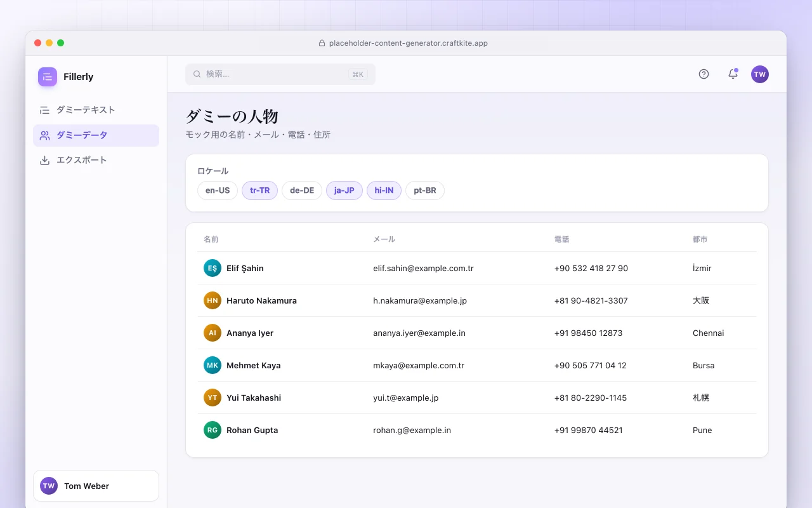Image resolution: width=812 pixels, height=508 pixels.
Task: Click the name Mehmet Kaya
Action: (254, 365)
